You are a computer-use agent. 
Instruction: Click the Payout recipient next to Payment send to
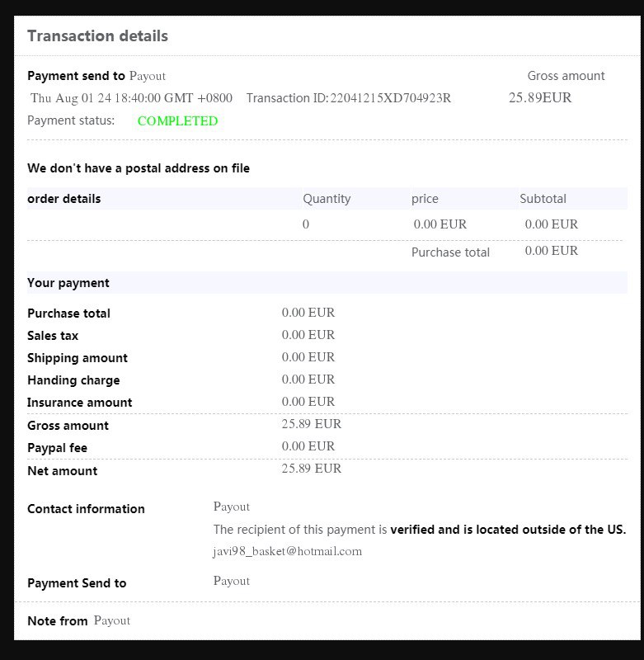[x=148, y=76]
